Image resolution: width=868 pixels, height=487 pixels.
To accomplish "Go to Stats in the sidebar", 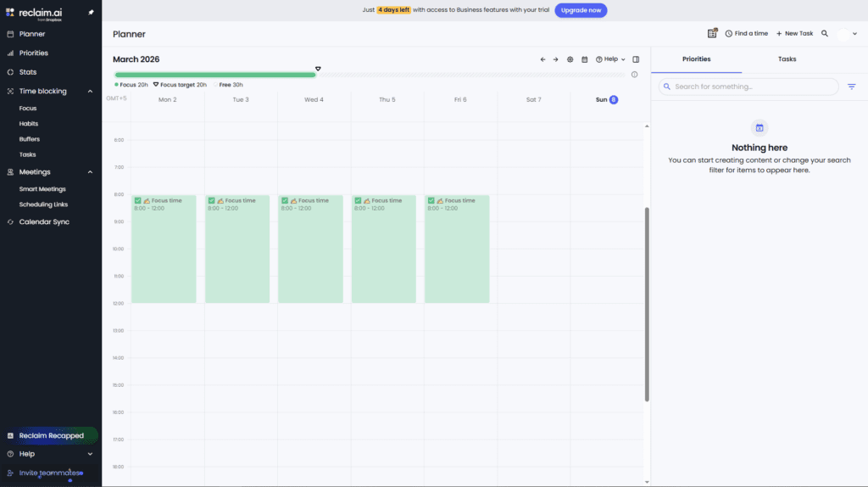I will (28, 72).
